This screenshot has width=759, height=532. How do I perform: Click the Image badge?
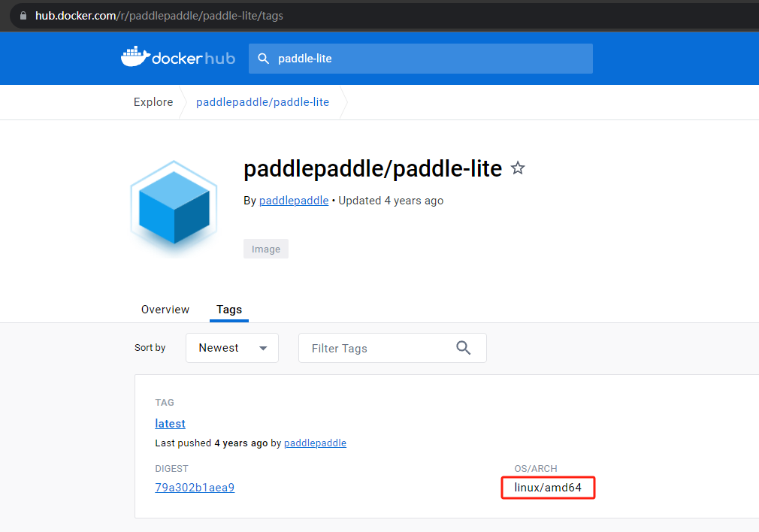point(266,249)
